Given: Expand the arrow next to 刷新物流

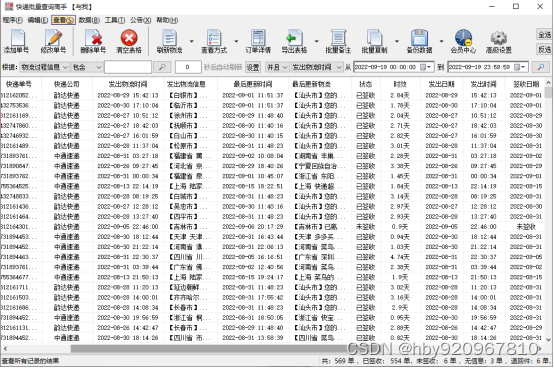Looking at the screenshot, I should (x=191, y=41).
